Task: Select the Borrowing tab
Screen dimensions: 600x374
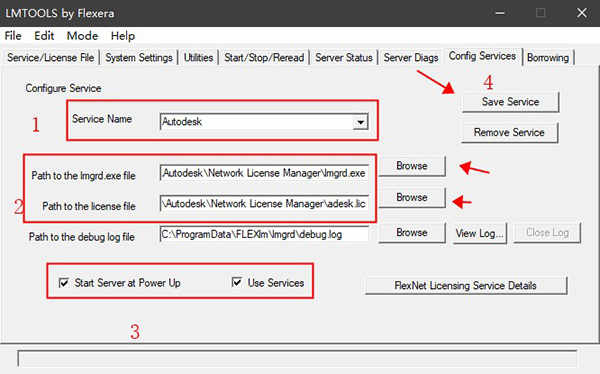Action: coord(548,57)
